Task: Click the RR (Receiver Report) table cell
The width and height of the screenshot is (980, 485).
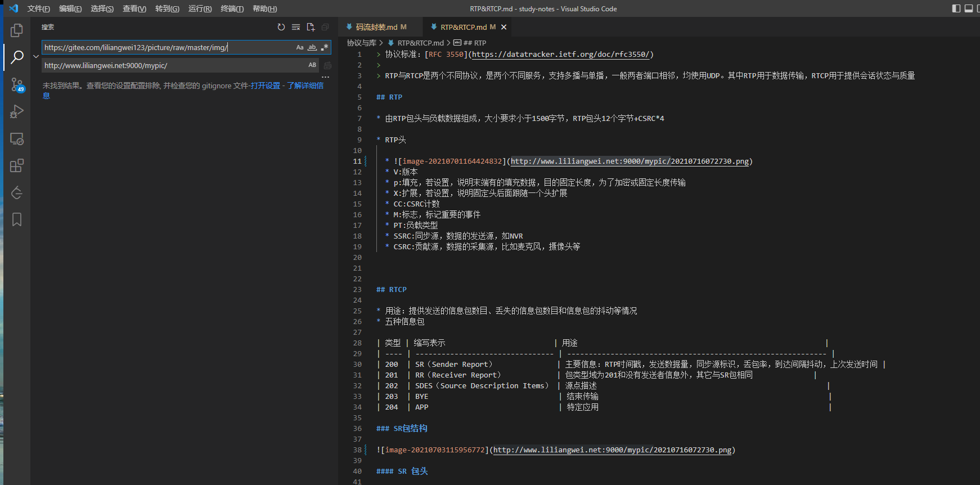Action: 458,375
